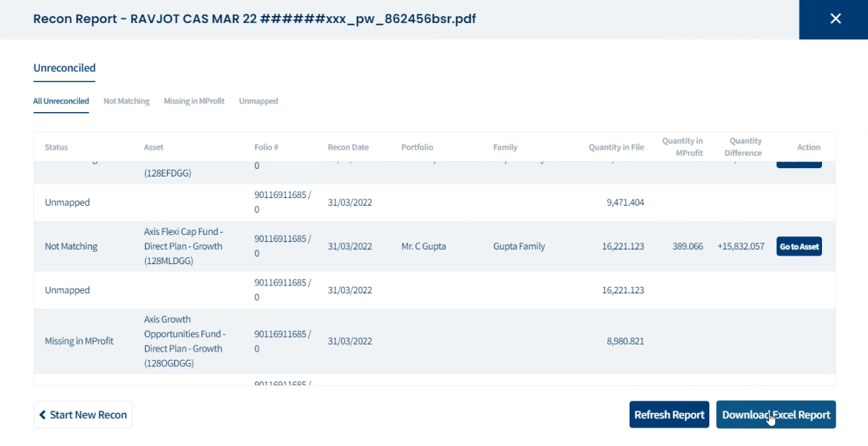
Task: Click the Not Matching status cell
Action: (x=71, y=246)
